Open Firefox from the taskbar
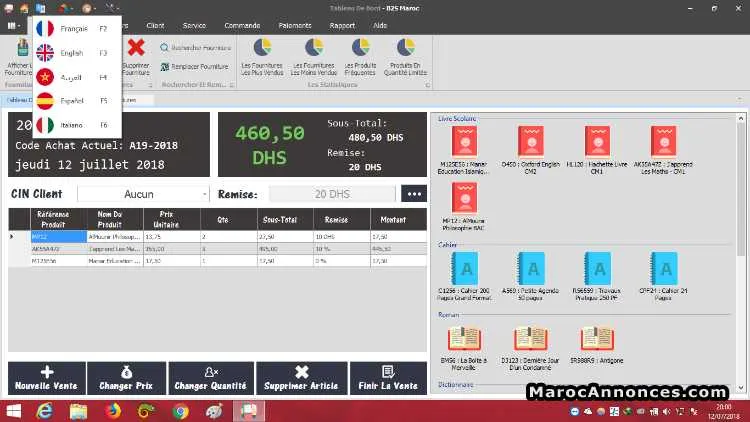750x422 pixels. [x=113, y=411]
